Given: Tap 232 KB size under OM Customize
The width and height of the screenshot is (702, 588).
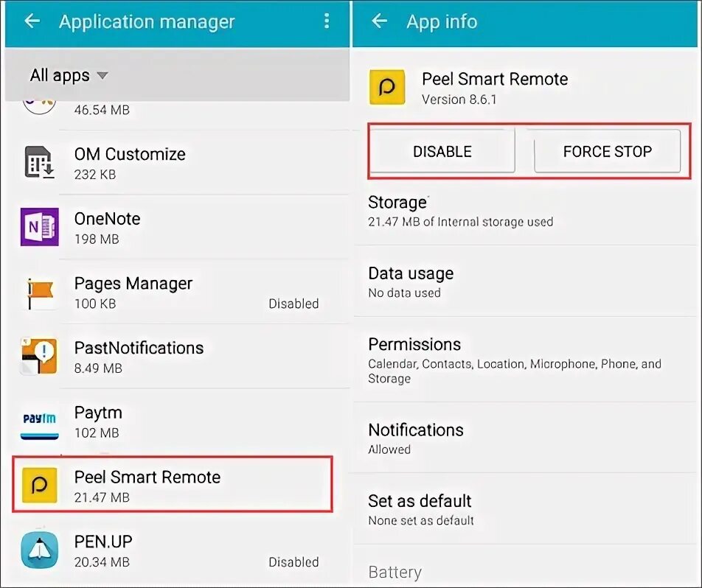Looking at the screenshot, I should click(95, 175).
